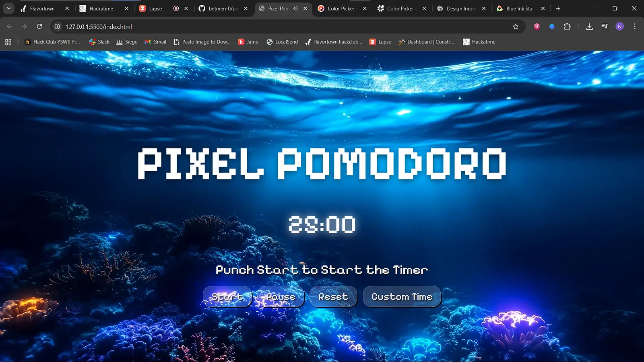
Task: Open the Slack bookmark
Action: tap(99, 41)
